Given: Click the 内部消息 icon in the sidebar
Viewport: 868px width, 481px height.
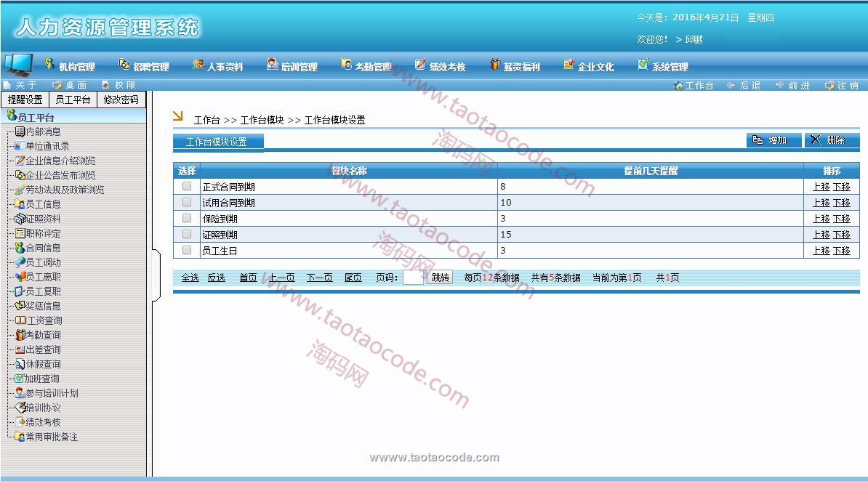Looking at the screenshot, I should [x=20, y=132].
